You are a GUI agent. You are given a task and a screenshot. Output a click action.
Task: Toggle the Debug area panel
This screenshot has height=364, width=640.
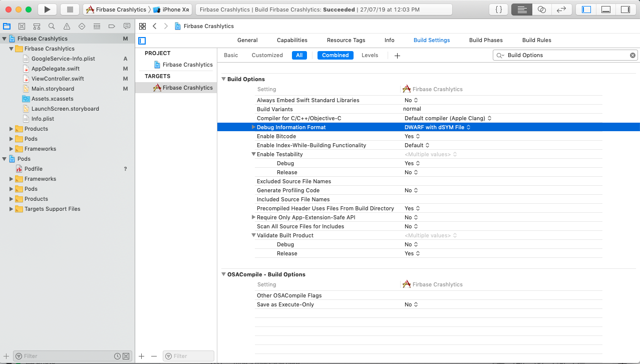(605, 10)
